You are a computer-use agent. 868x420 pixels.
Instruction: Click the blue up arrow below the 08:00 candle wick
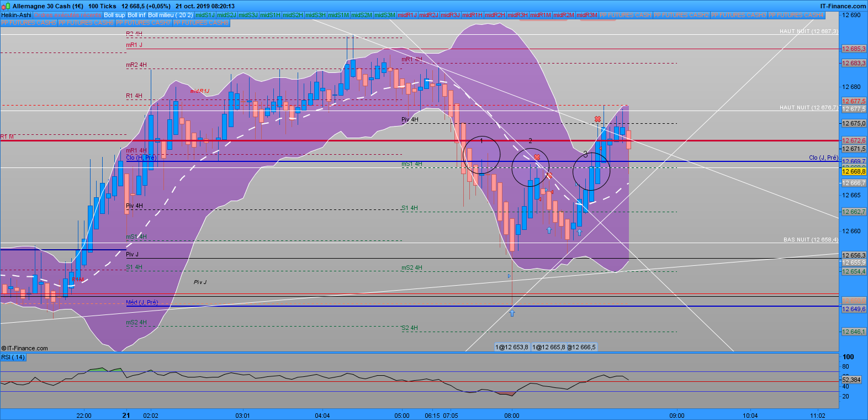coord(512,313)
